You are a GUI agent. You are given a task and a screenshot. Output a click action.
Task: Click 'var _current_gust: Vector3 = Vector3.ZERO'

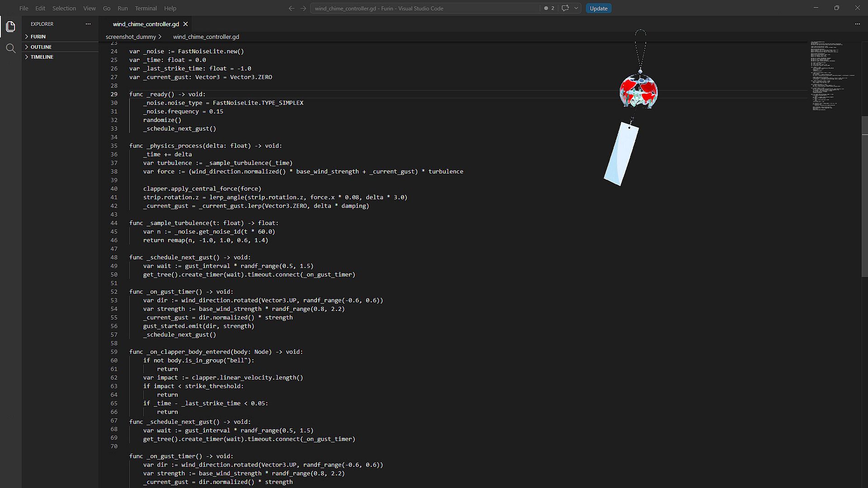pos(201,77)
